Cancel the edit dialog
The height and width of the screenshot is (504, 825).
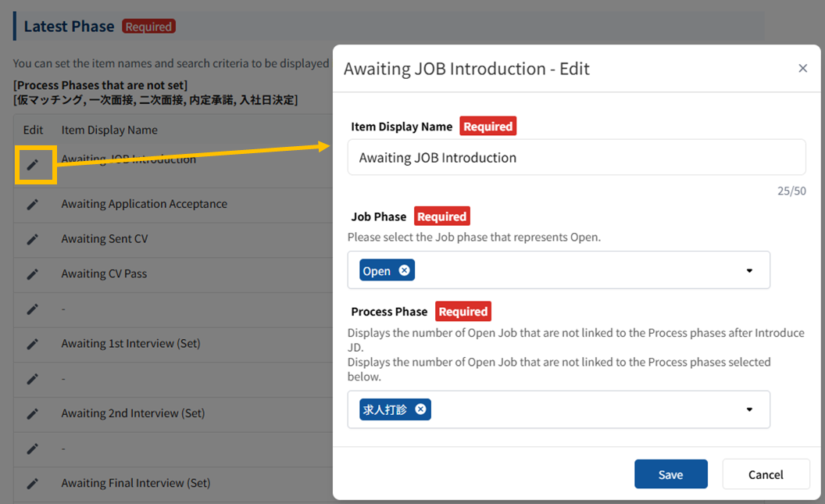pos(766,474)
